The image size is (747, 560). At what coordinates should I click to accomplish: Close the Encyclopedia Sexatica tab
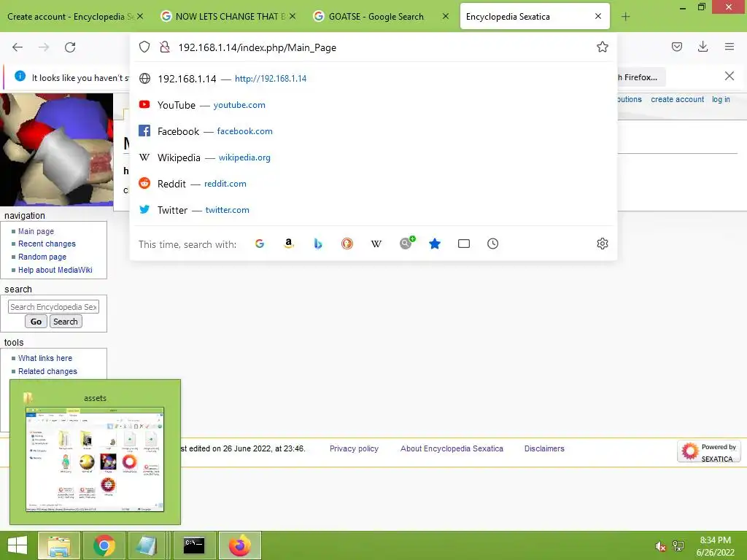(x=598, y=16)
